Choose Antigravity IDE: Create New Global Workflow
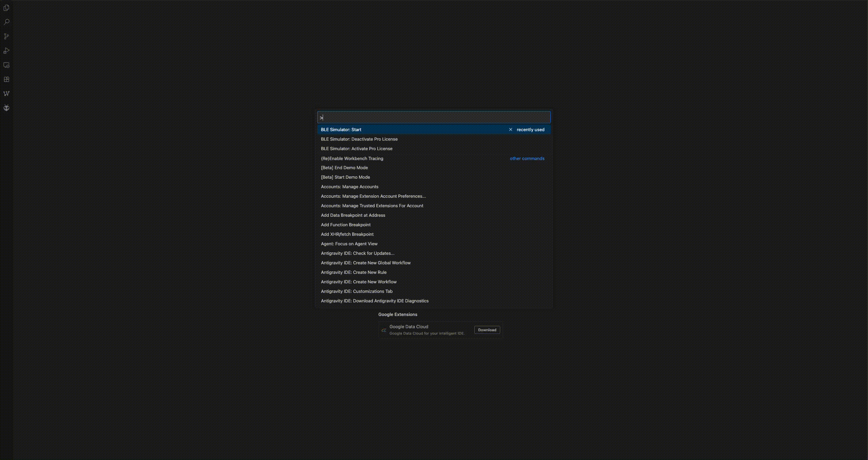 434,263
